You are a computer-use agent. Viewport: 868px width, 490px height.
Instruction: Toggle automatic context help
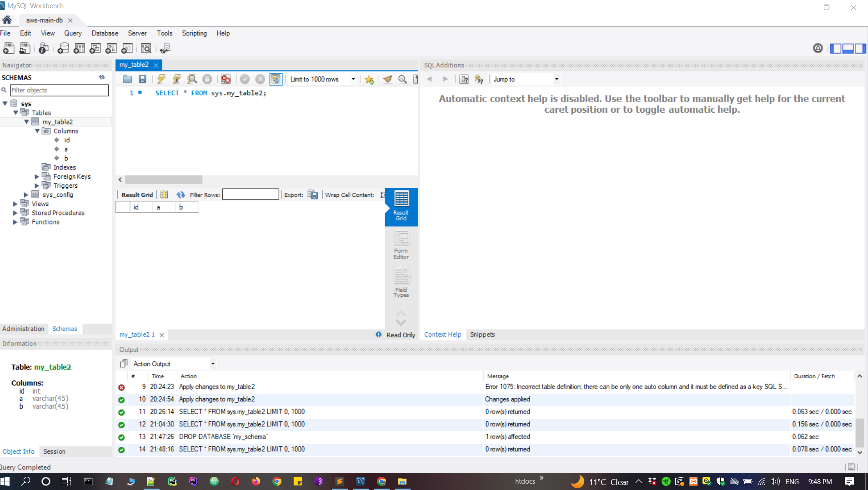pos(479,79)
